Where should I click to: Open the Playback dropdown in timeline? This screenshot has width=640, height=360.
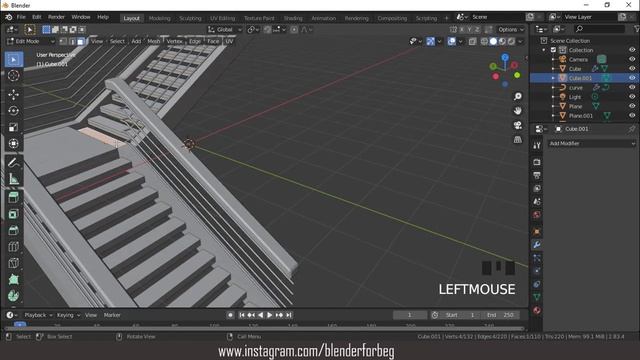coord(38,315)
